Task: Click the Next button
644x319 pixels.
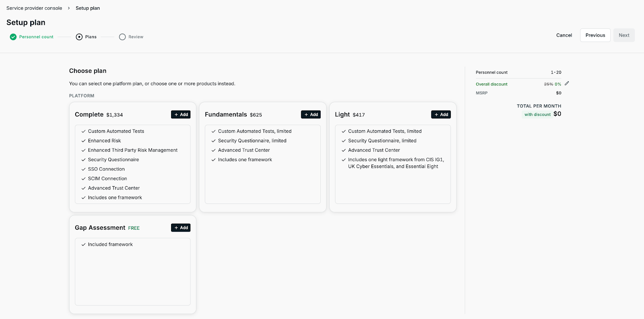Action: (624, 35)
